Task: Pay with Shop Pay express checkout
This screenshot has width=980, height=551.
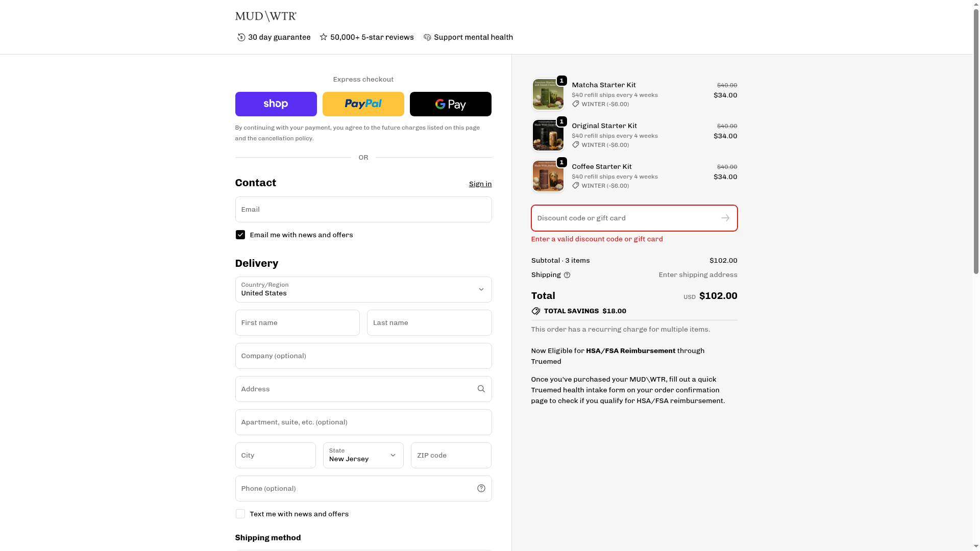Action: (276, 104)
